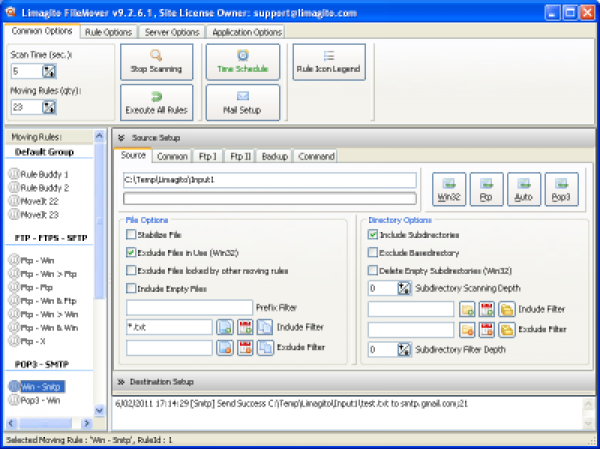The image size is (600, 449).
Task: Enable Exclude Basedirectory checkbox
Action: click(373, 252)
